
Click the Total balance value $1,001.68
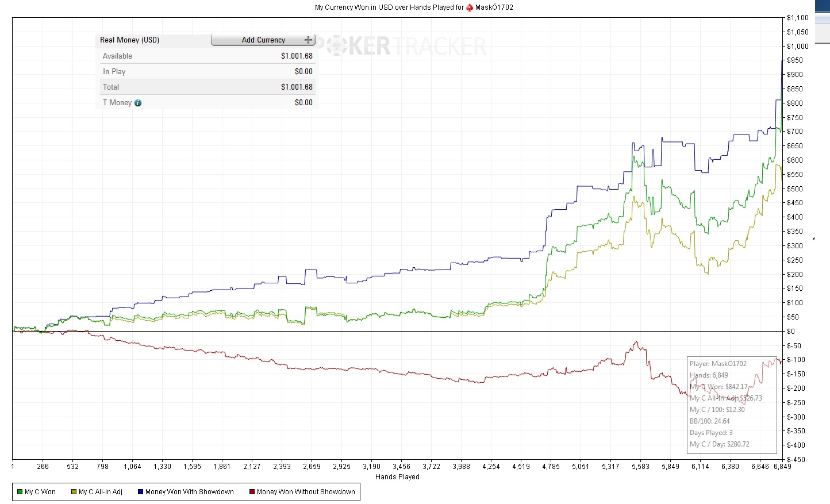(x=297, y=87)
